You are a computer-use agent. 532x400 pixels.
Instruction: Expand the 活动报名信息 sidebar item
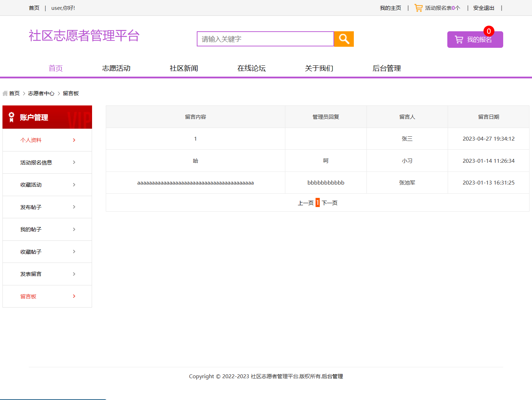pos(74,162)
